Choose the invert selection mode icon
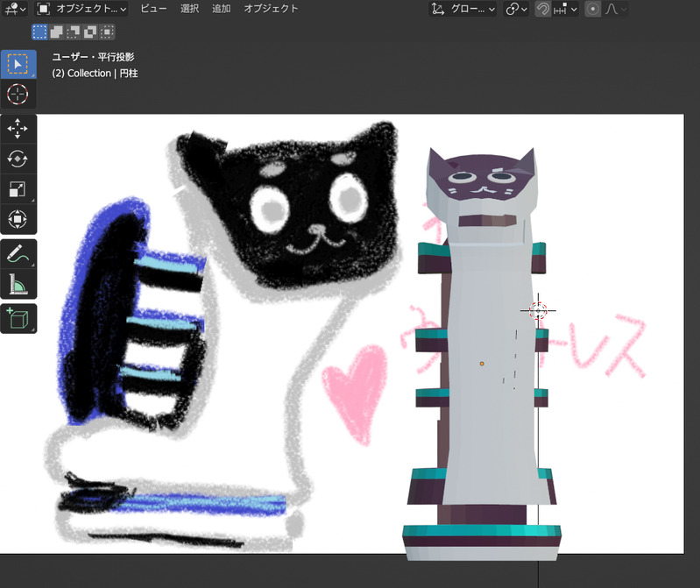This screenshot has width=700, height=588. (x=90, y=32)
